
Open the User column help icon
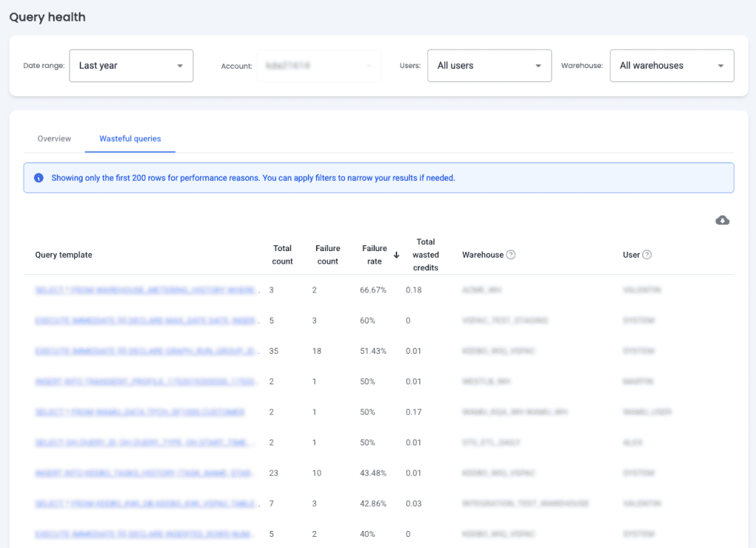pos(647,255)
